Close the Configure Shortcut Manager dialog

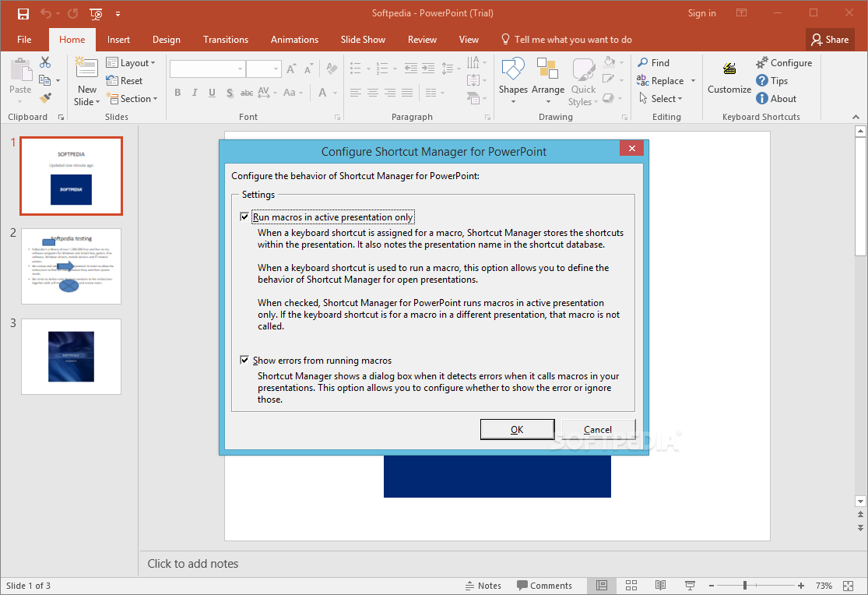631,148
